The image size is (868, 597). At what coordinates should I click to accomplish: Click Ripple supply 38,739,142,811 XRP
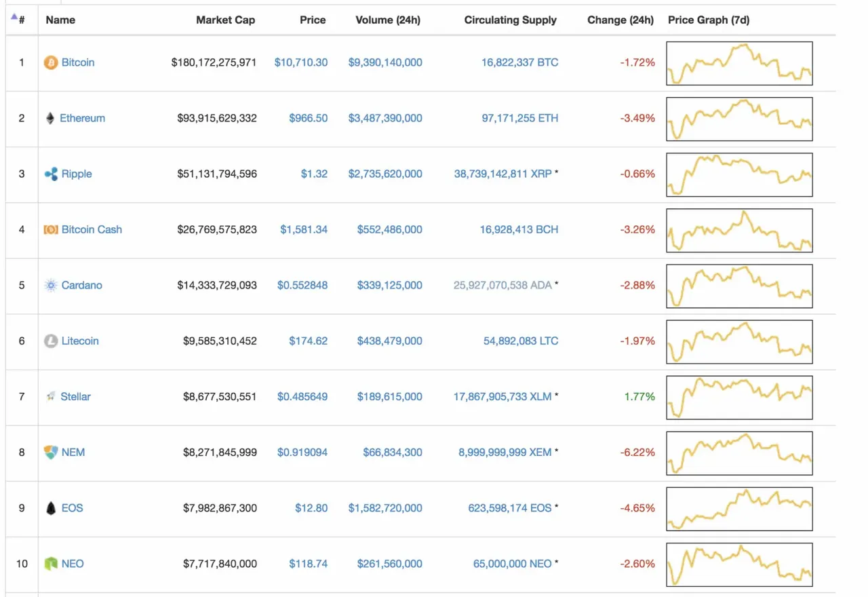coord(503,174)
